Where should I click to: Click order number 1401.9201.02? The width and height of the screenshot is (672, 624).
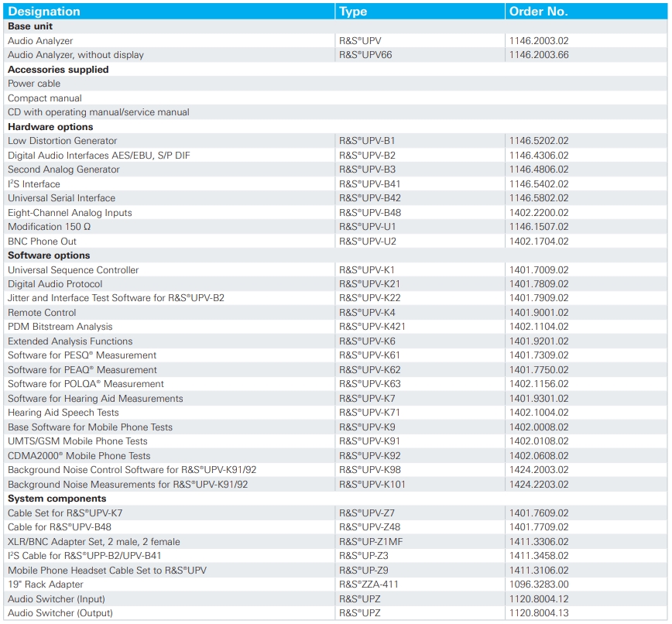pos(539,341)
